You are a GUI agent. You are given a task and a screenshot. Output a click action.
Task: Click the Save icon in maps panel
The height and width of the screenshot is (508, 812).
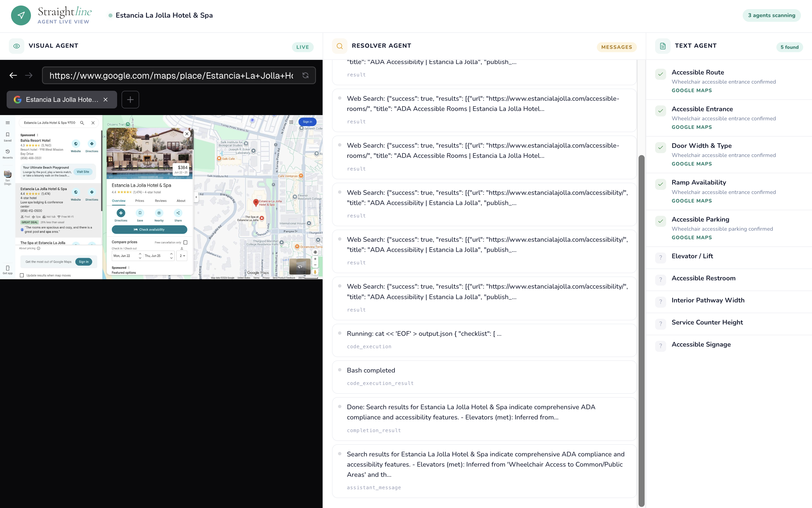click(140, 213)
